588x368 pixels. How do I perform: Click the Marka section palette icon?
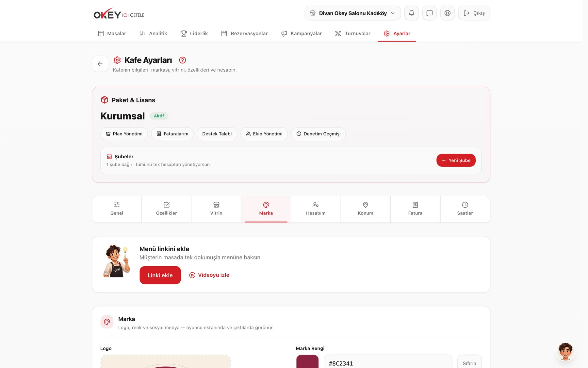pyautogui.click(x=107, y=322)
